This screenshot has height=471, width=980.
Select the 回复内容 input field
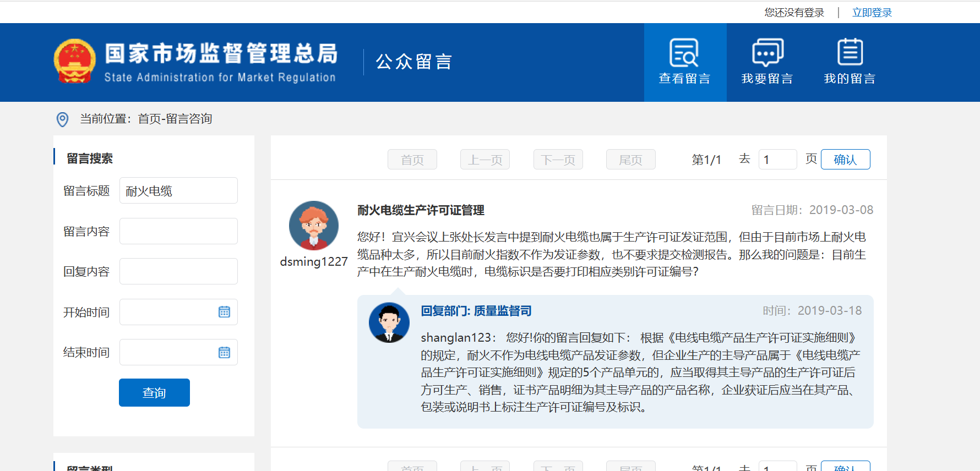pos(178,272)
